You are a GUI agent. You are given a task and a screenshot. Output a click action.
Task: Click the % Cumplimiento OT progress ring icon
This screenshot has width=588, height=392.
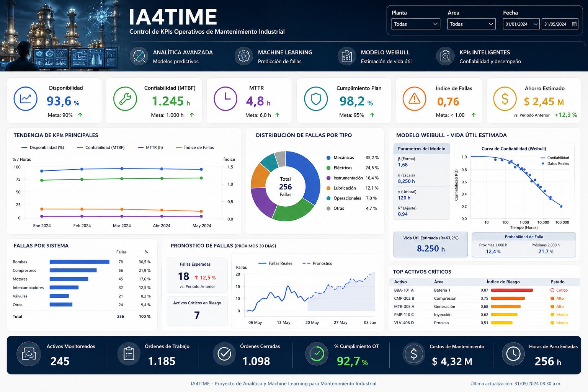click(317, 354)
